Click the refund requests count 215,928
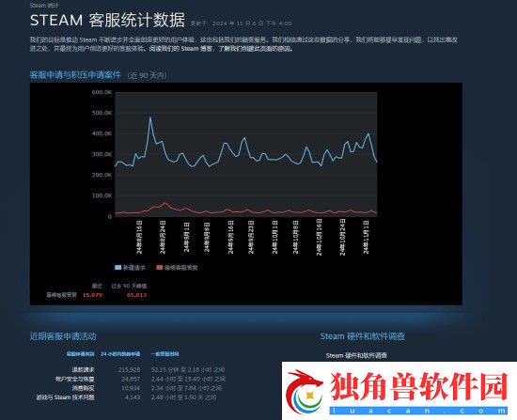 click(130, 370)
